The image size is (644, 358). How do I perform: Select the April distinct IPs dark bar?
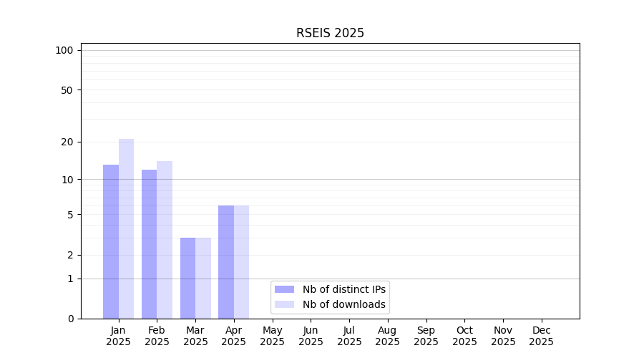pos(226,261)
